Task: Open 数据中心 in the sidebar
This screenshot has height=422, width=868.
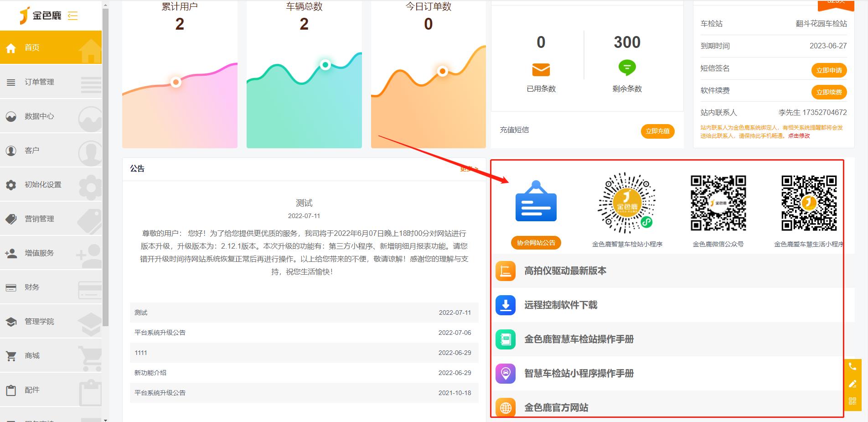Action: [51, 116]
